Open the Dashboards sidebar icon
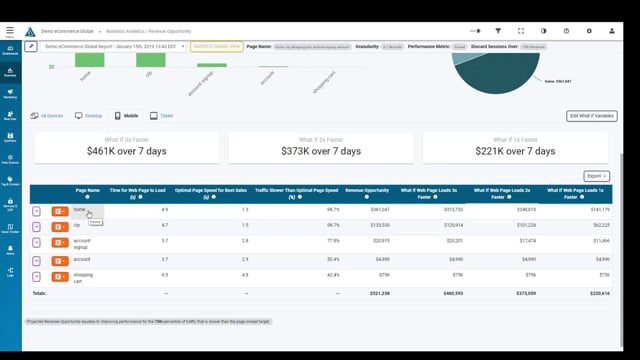Image resolution: width=640 pixels, height=360 pixels. point(10,50)
